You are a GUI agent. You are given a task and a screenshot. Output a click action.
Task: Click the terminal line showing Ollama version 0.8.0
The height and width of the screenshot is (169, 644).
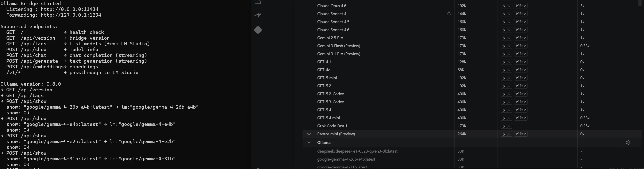[x=31, y=84]
